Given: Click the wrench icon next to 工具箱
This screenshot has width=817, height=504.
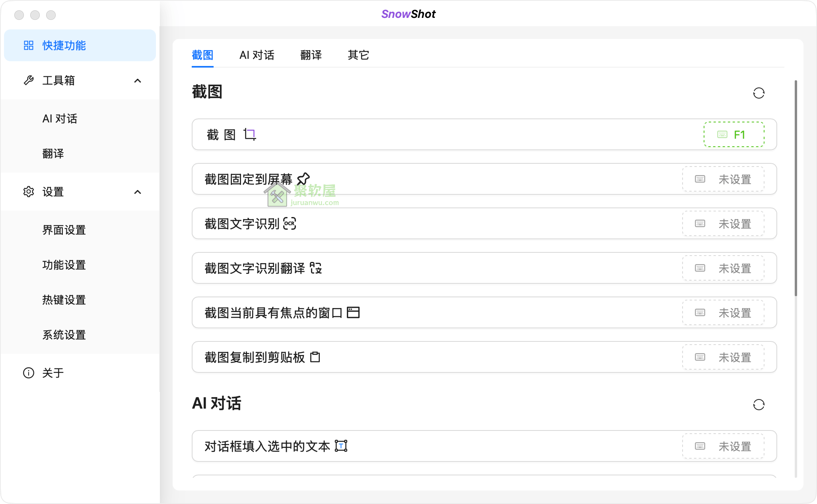Looking at the screenshot, I should click(29, 80).
